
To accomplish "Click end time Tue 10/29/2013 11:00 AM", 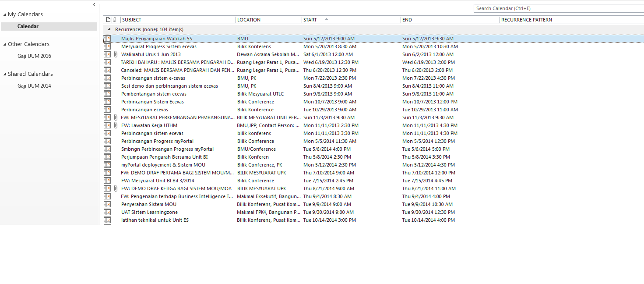I will click(430, 110).
